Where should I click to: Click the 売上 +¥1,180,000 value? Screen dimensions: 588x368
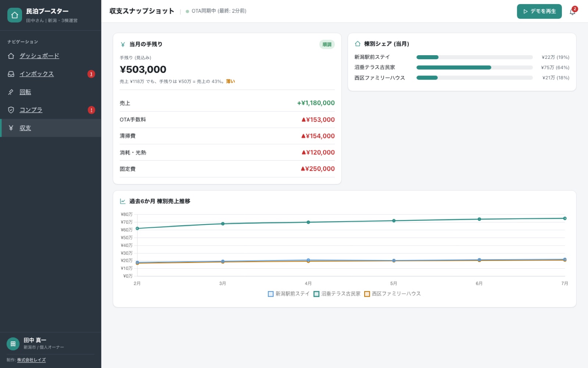point(316,103)
